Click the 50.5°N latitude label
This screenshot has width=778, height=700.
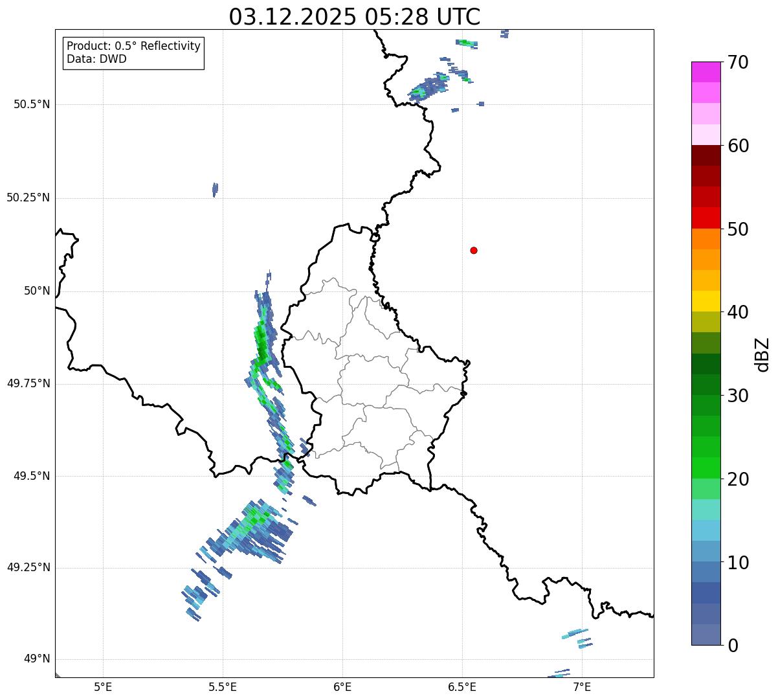point(32,104)
